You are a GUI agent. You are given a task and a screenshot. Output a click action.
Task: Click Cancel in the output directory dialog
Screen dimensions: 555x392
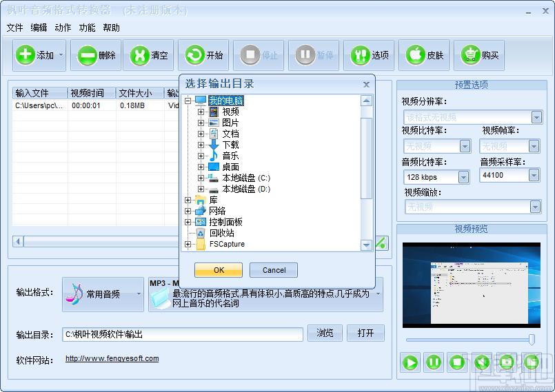(x=274, y=270)
